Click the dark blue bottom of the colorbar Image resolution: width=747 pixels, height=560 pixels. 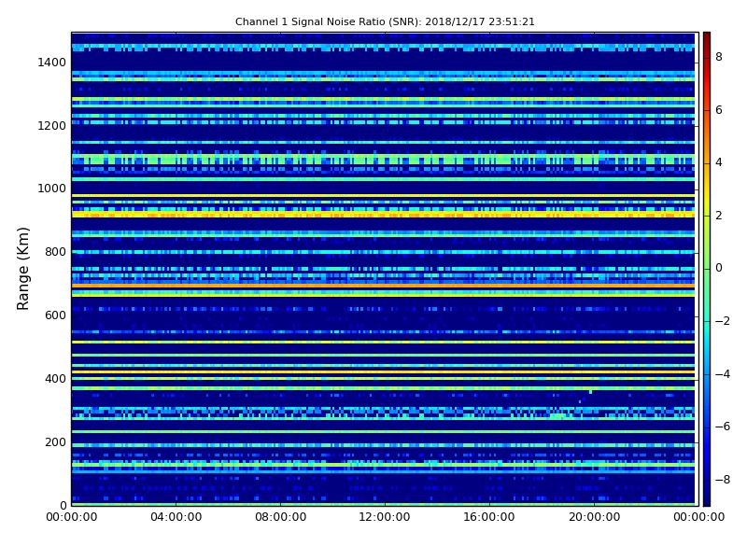point(707,497)
